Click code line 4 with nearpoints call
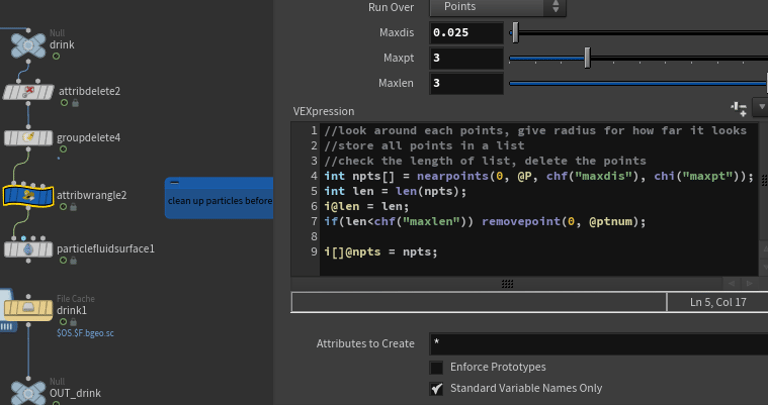Image resolution: width=768 pixels, height=405 pixels. [x=539, y=176]
